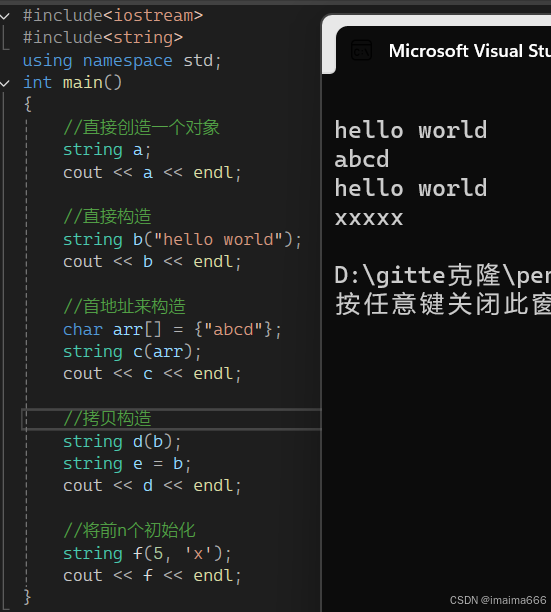Collapse the #include region fold chevron
Viewport: 551px width, 612px height.
(5, 16)
